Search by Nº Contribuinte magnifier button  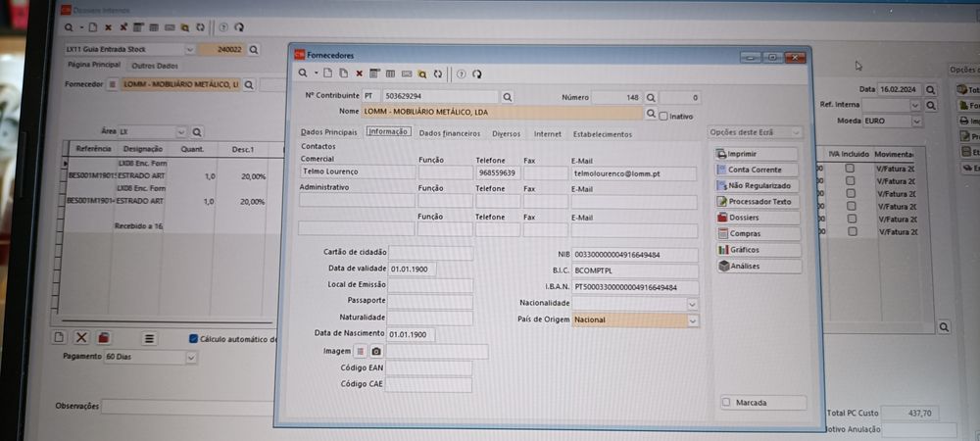tap(508, 97)
